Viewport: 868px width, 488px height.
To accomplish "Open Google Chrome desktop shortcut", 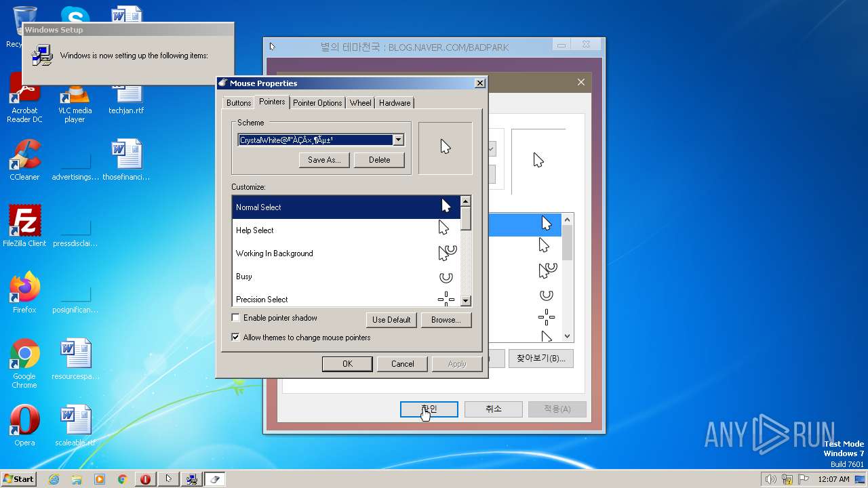I will point(24,364).
